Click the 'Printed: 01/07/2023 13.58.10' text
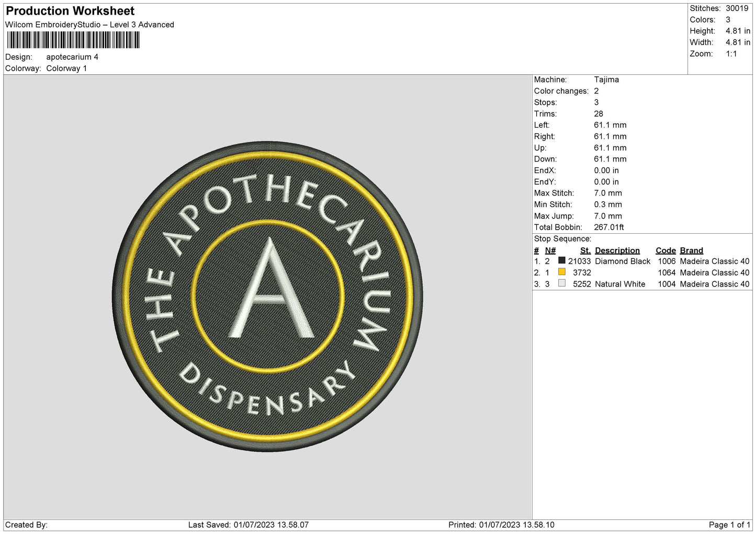The width and height of the screenshot is (756, 534). point(501,525)
